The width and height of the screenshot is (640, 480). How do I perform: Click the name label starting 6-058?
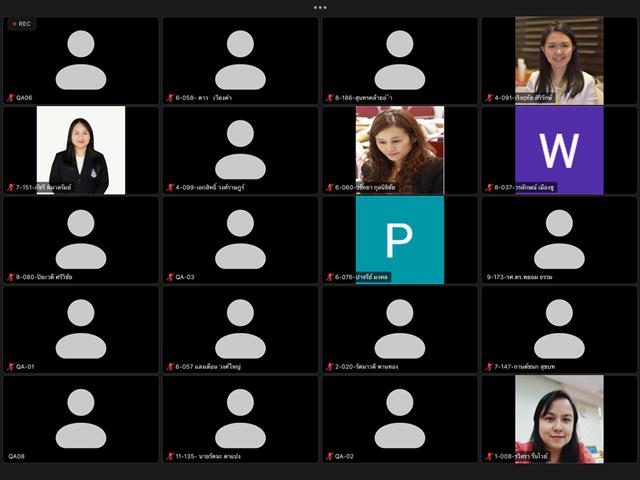(204, 98)
